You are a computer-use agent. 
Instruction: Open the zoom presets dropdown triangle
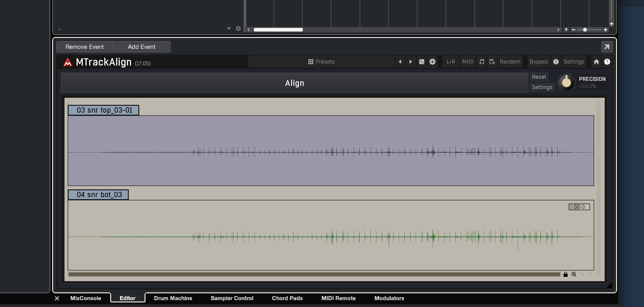(566, 30)
